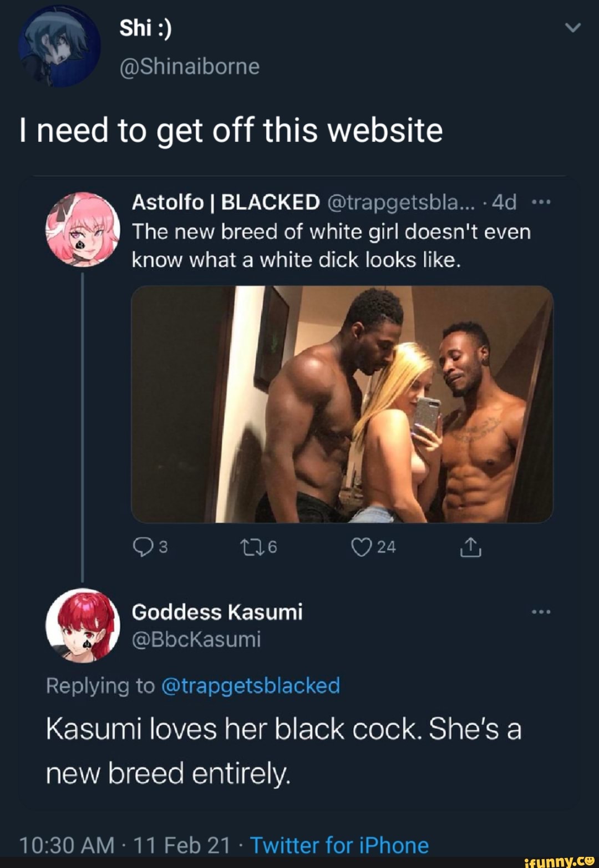599x868 pixels.
Task: Click the ifunny.co watermark logo
Action: pyautogui.click(x=559, y=861)
